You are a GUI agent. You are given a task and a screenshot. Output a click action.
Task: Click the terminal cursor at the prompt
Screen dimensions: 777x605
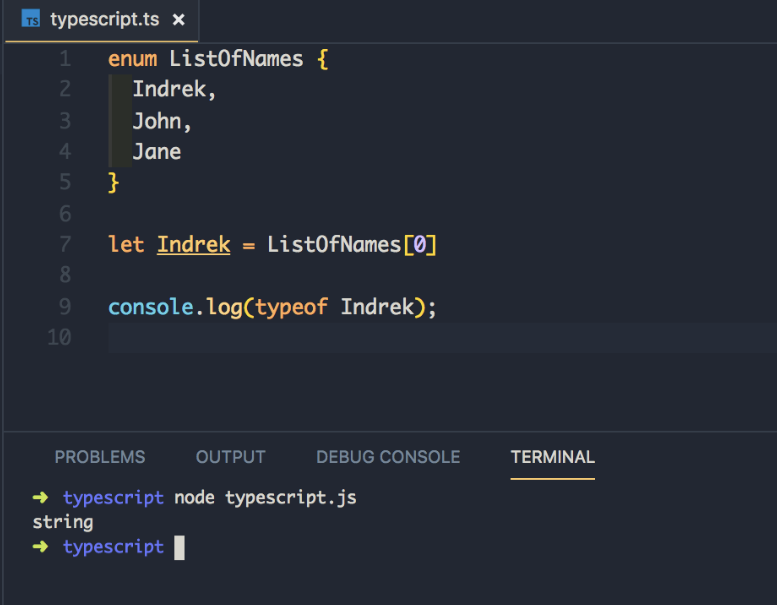tap(179, 548)
